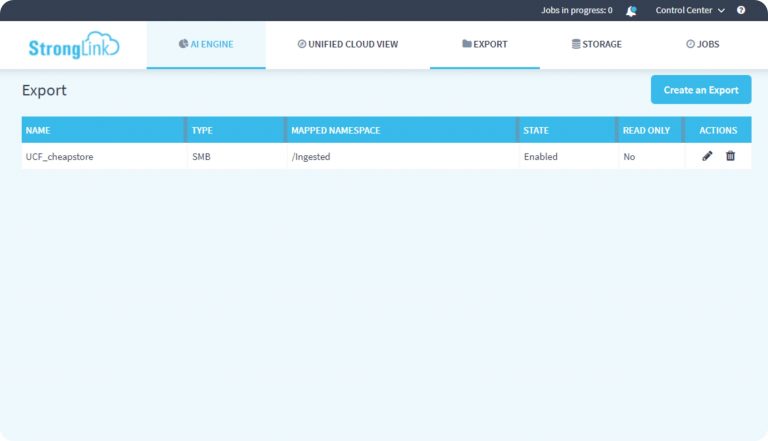
Task: Sort table by Name column header
Action: pyautogui.click(x=38, y=131)
